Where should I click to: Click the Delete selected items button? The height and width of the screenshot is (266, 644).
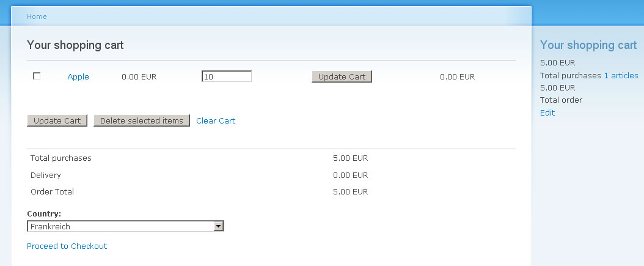click(142, 120)
